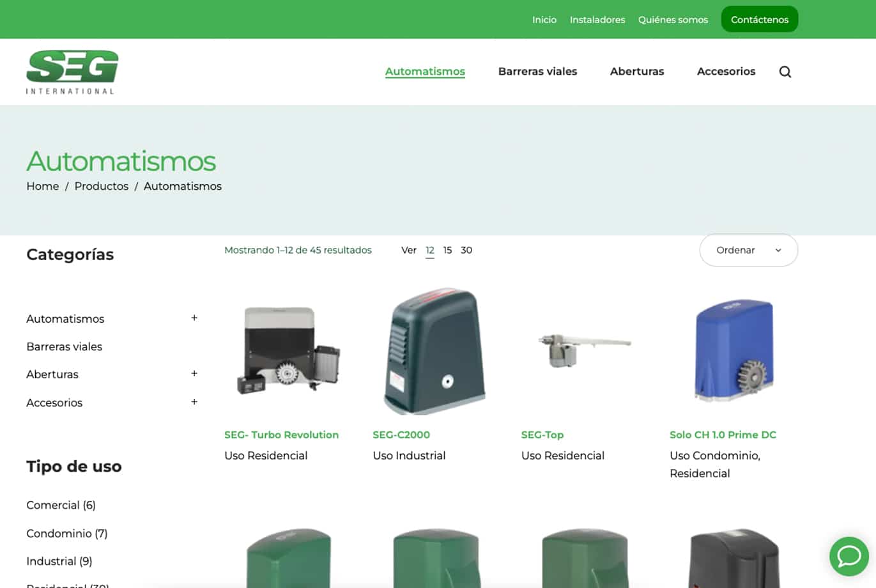Viewport: 876px width, 588px height.
Task: Click SEG-C2000 title link
Action: click(x=401, y=435)
